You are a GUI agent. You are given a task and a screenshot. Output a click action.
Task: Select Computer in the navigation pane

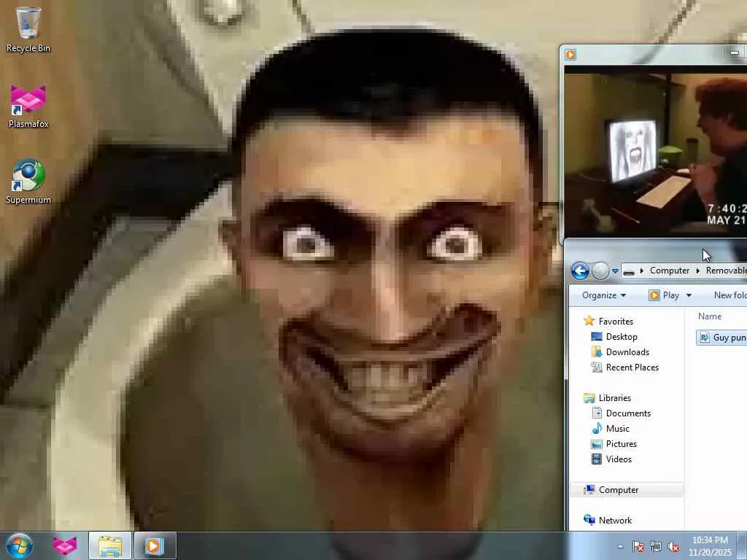627,489
